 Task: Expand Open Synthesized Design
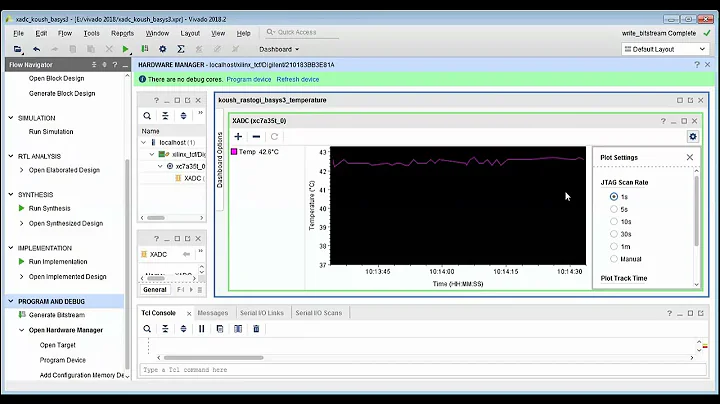click(22, 223)
